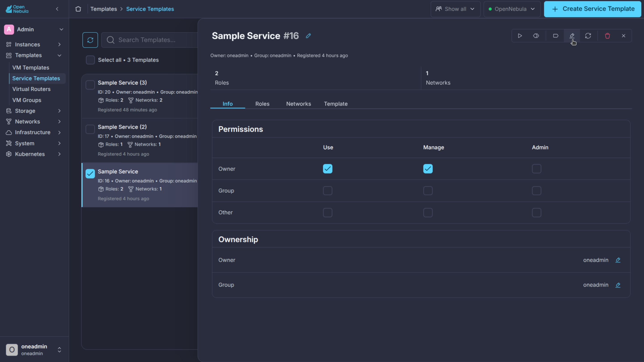Check the Sample Service (2) checkbox

click(x=90, y=129)
